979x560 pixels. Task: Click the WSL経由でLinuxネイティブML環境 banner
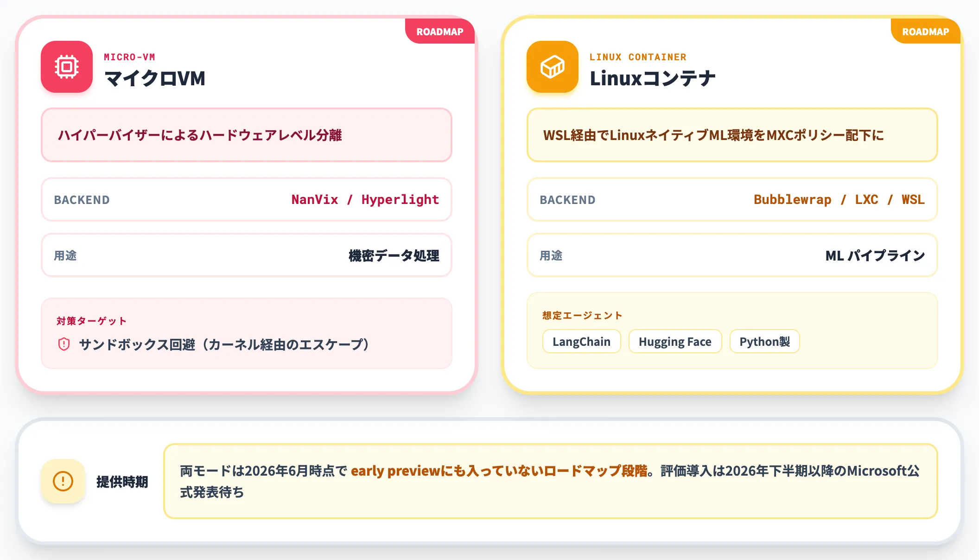[x=732, y=135]
